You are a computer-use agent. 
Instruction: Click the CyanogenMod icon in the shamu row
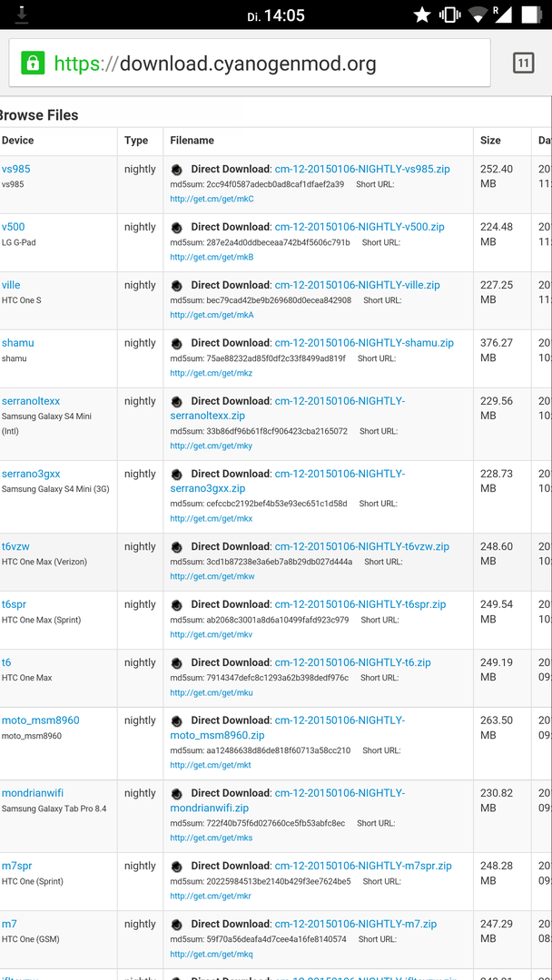point(177,343)
